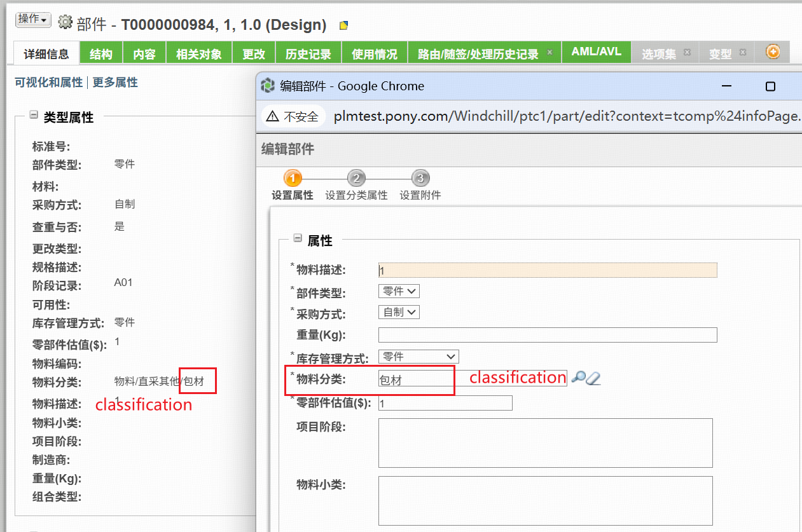The height and width of the screenshot is (532, 802).
Task: Click the gear icon beside 部件 title
Action: (64, 20)
